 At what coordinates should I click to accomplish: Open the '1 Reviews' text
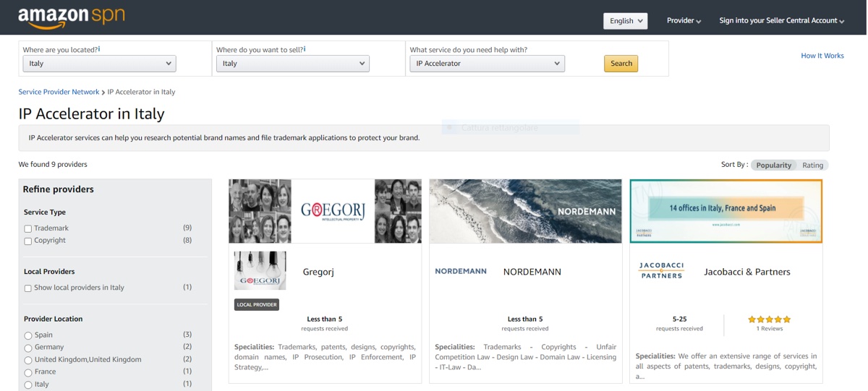click(770, 328)
